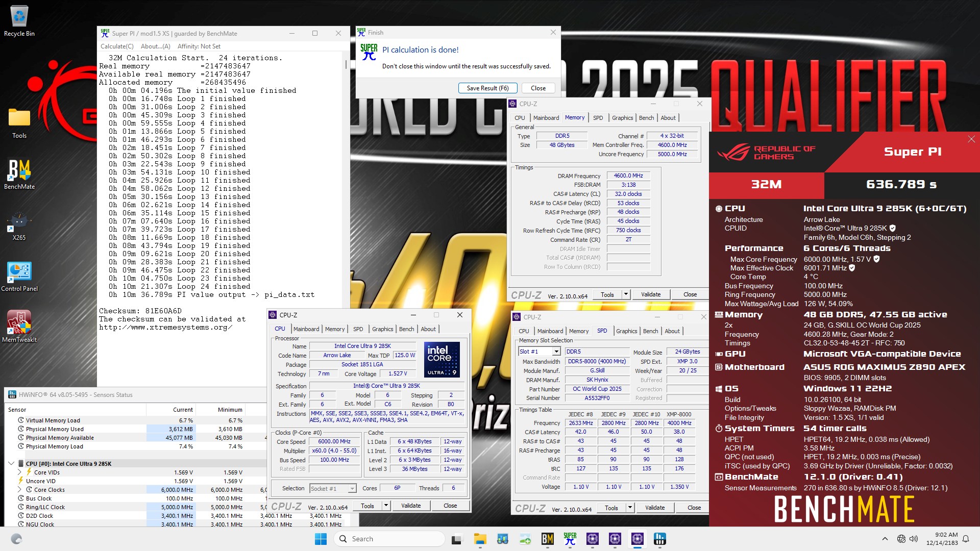
Task: Open the Recycle Bin desktop icon
Action: click(x=19, y=21)
